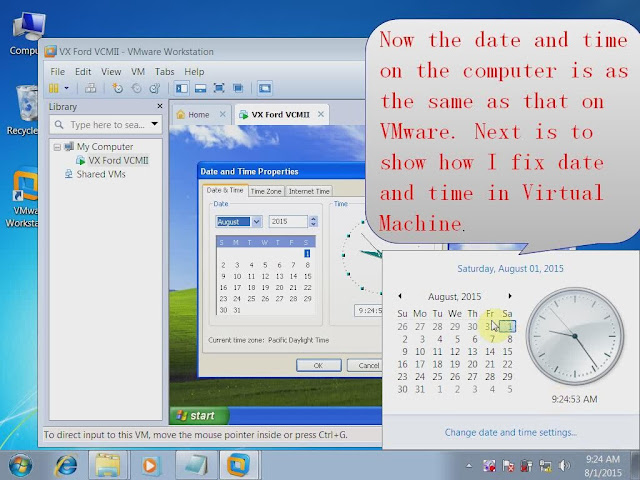Collapse the My Computer tree node
Screen dimensions: 640x480
pos(57,147)
